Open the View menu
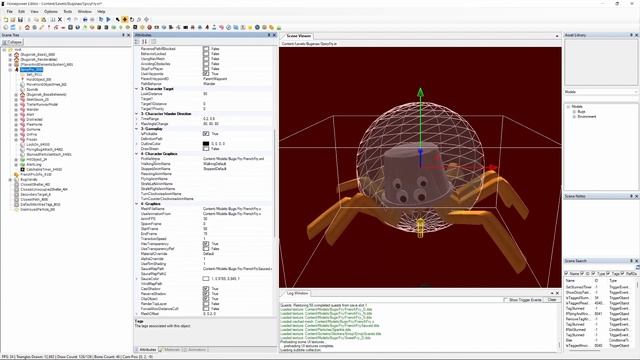640x360 pixels. tap(35, 11)
